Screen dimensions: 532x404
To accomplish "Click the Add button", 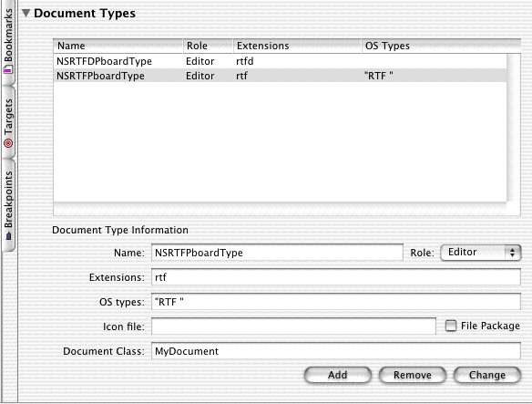I will tap(338, 375).
